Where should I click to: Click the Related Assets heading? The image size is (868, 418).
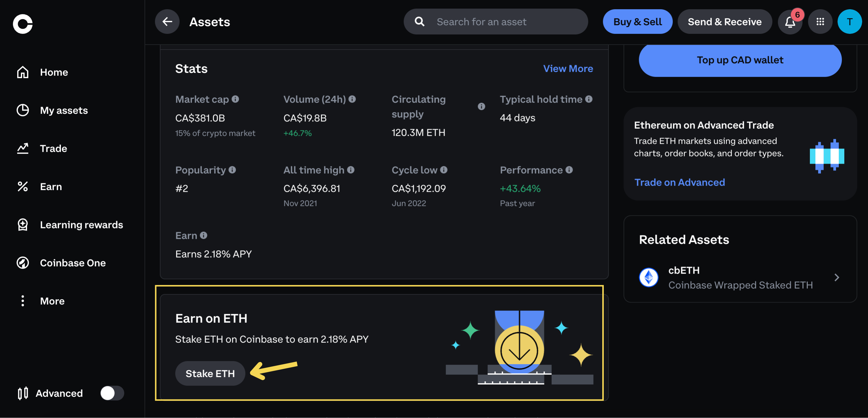(684, 239)
